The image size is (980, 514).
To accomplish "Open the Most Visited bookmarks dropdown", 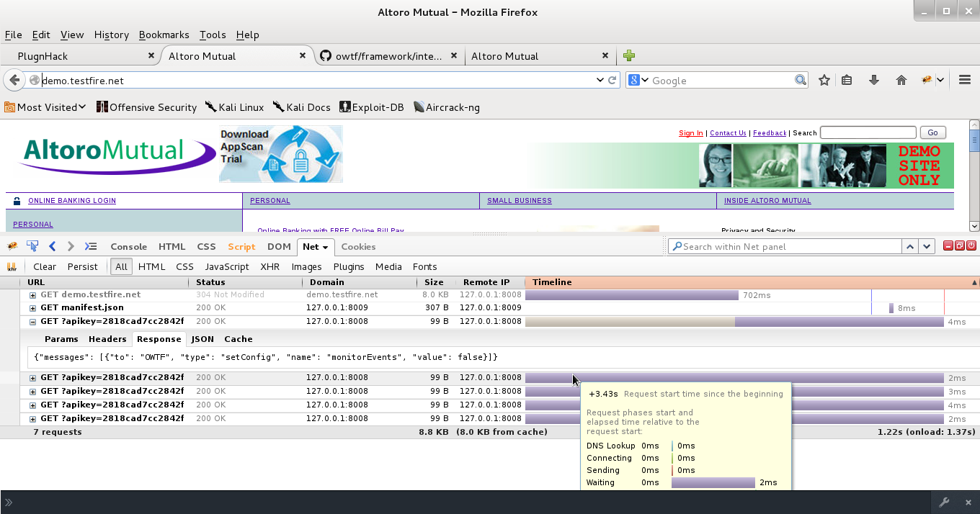I will (83, 107).
